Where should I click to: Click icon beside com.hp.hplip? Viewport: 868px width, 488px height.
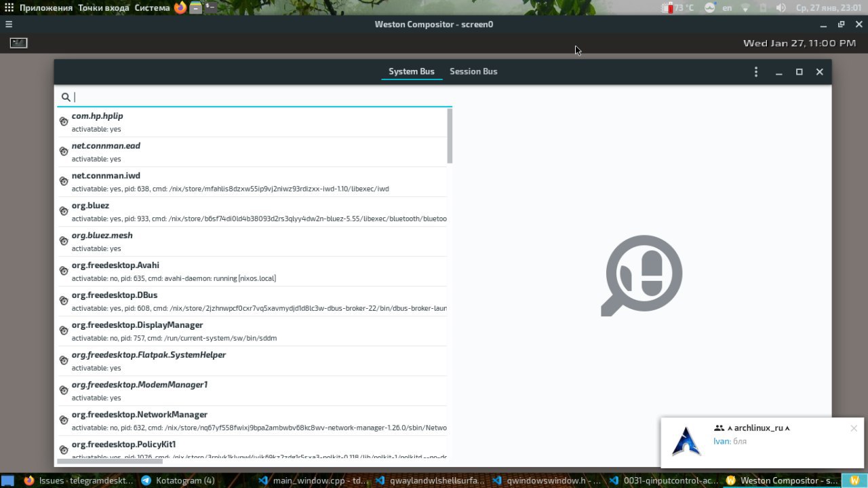click(64, 121)
